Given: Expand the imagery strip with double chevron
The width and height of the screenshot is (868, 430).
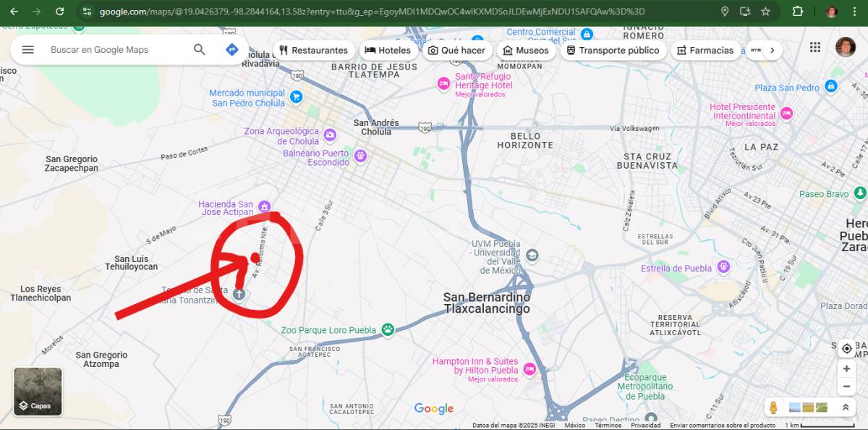Looking at the screenshot, I should pyautogui.click(x=845, y=408).
